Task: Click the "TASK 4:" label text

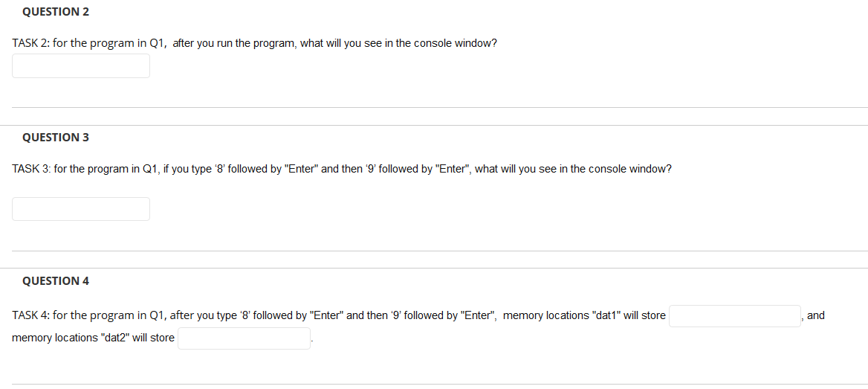Action: 30,315
